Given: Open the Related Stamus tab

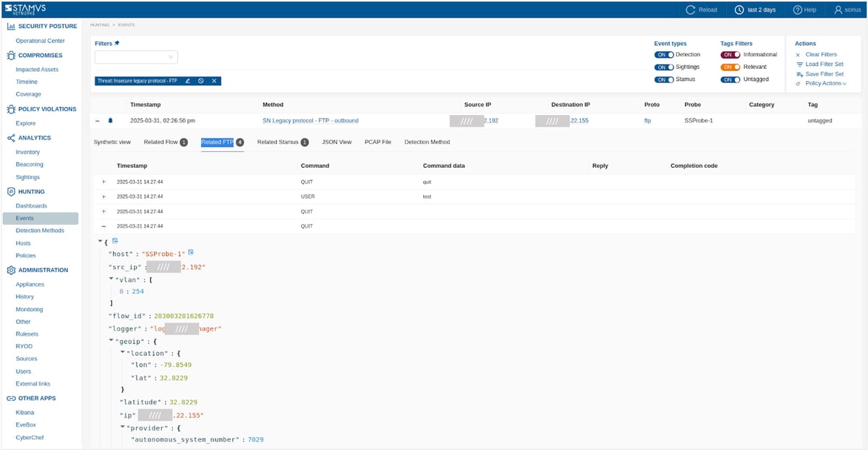Looking at the screenshot, I should coord(283,143).
